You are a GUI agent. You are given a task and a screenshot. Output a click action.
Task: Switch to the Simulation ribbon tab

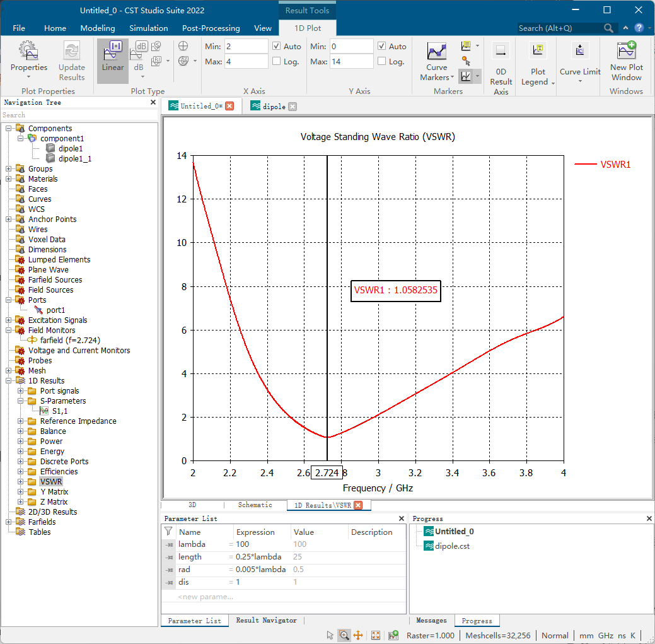148,28
